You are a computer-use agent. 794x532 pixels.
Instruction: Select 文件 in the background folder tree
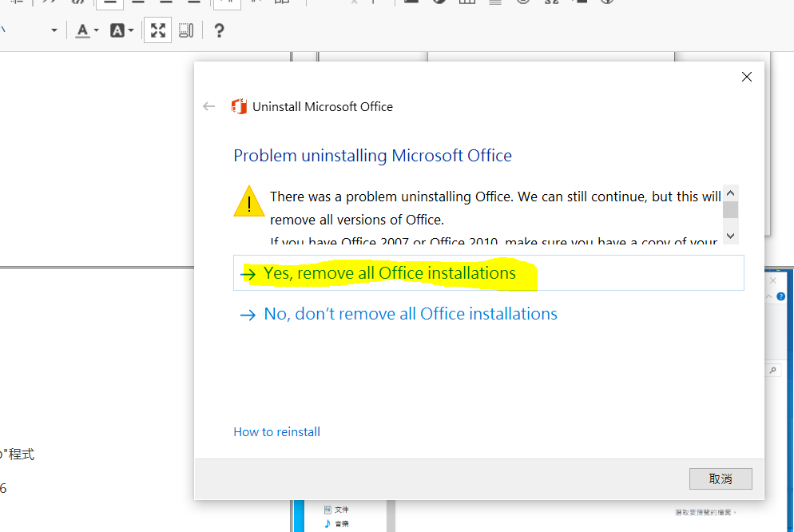[x=336, y=510]
